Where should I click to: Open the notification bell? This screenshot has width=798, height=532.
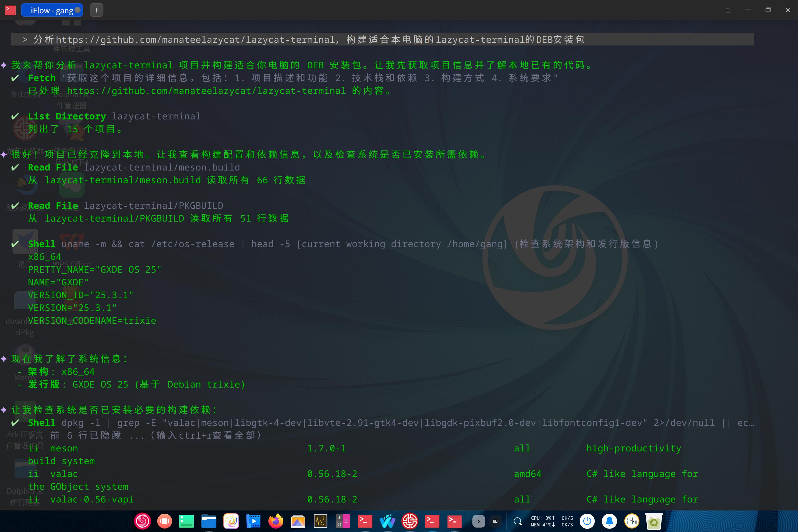[x=609, y=521]
